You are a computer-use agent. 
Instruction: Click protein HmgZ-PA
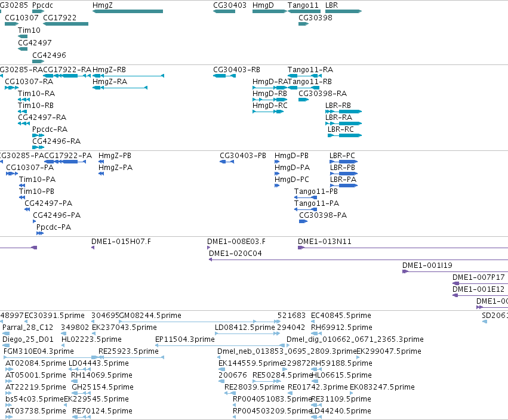click(x=101, y=174)
